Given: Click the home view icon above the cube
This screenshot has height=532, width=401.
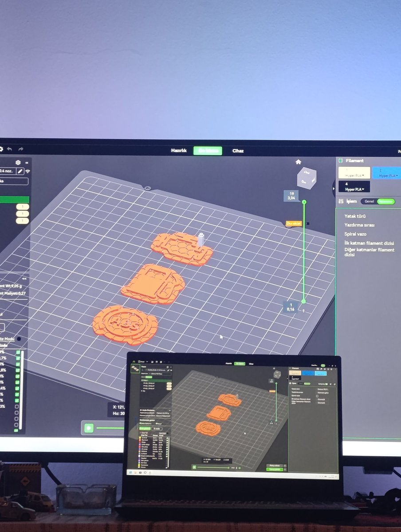Looking at the screenshot, I should click(299, 162).
